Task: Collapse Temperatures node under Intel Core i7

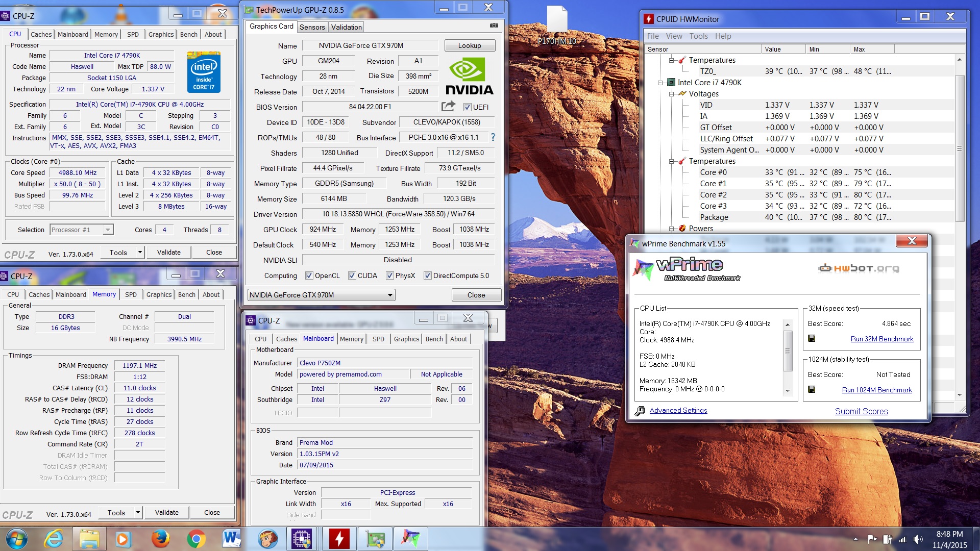Action: tap(672, 161)
